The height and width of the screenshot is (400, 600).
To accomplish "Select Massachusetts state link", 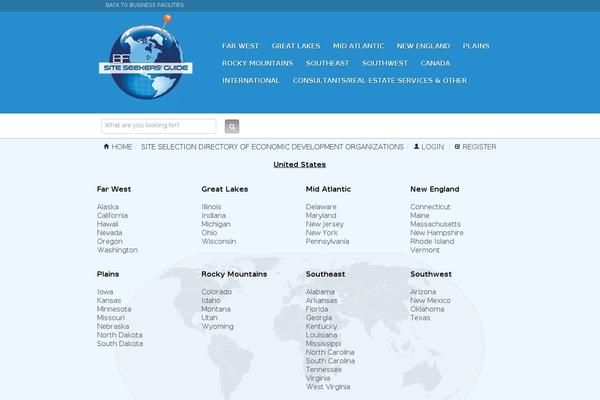I will [435, 224].
